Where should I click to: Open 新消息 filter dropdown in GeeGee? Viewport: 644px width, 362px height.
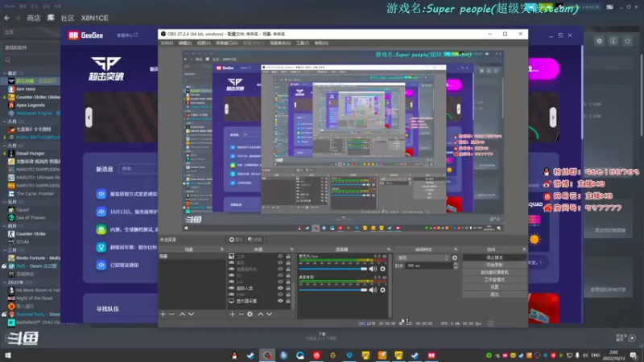pyautogui.click(x=138, y=169)
